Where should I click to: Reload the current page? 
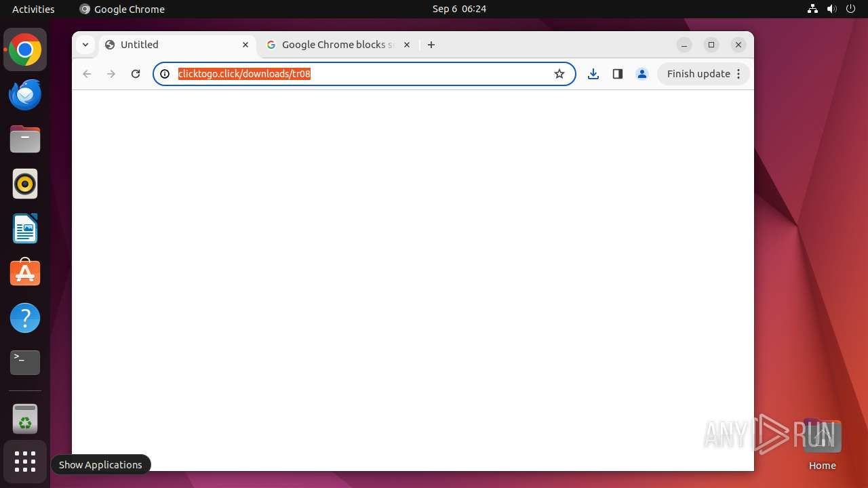[x=136, y=74]
